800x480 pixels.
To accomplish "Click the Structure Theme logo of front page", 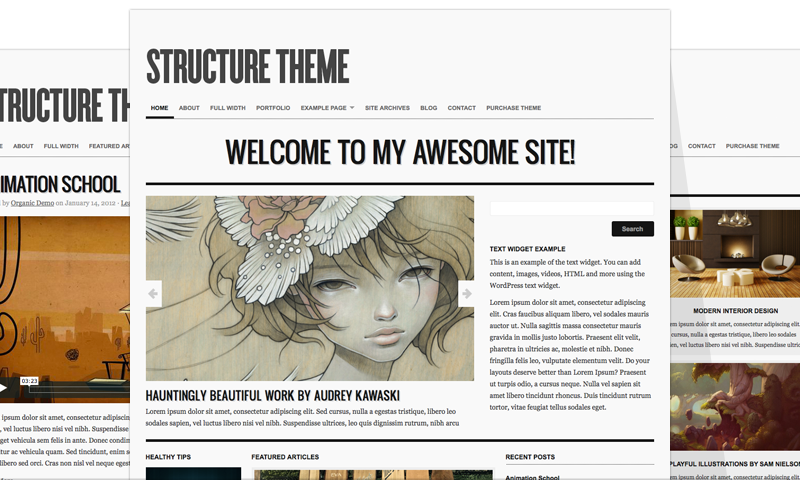I will point(247,66).
